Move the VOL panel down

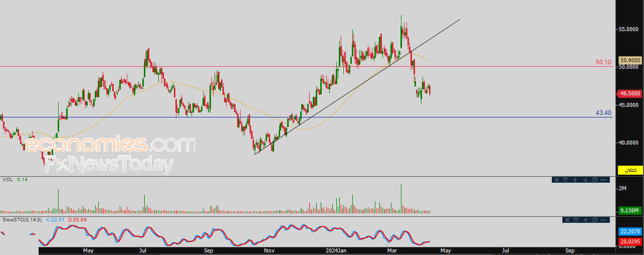pyautogui.click(x=585, y=180)
